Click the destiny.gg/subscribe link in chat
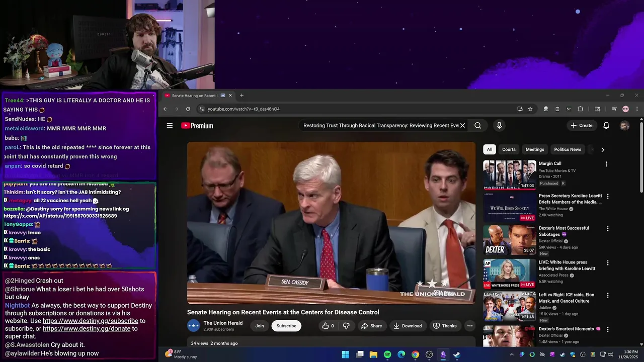This screenshot has height=362, width=644. (x=91, y=321)
